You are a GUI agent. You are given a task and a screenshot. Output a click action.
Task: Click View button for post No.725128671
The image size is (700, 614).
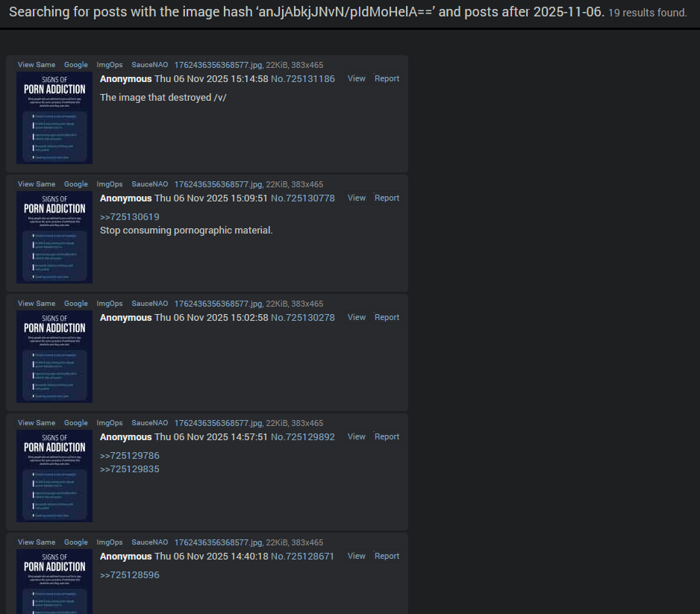[x=356, y=556]
